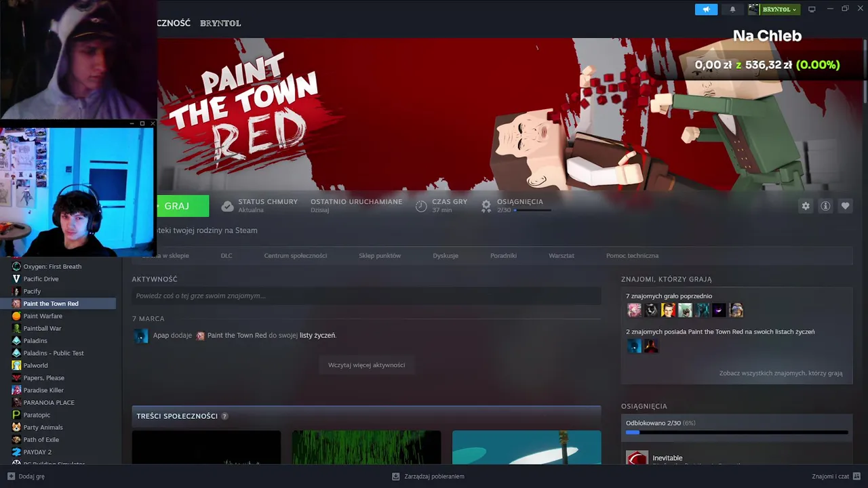Open game settings gear icon

coord(806,206)
